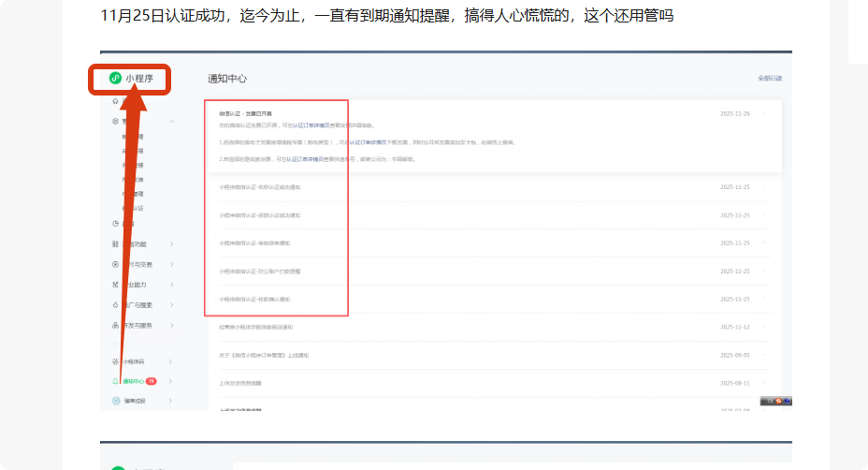The width and height of the screenshot is (868, 470).
Task: Click the payment icon beside 支付与交易
Action: [115, 264]
